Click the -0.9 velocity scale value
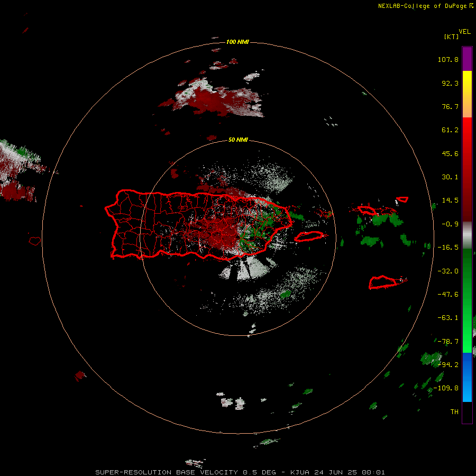476x476 pixels. pyautogui.click(x=450, y=224)
